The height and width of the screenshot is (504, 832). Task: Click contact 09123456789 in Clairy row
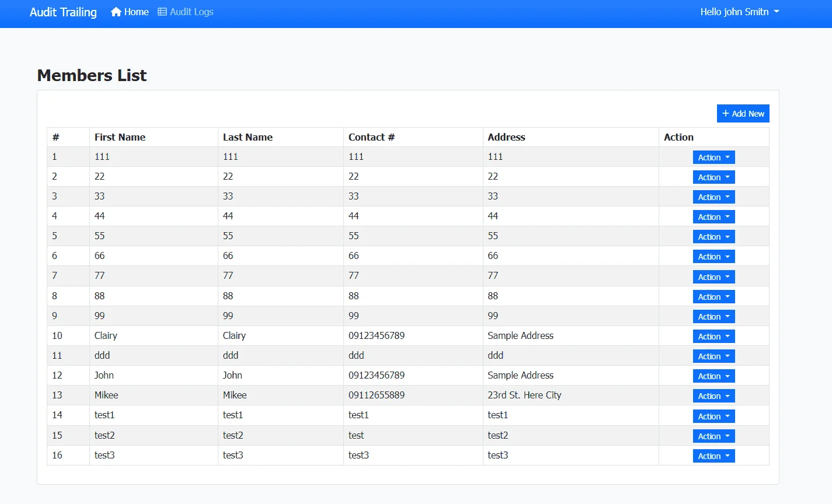pos(377,335)
